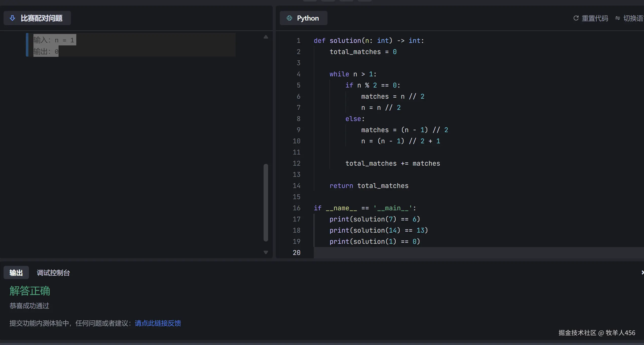Click the 切换语言 swap arrows icon

[617, 18]
